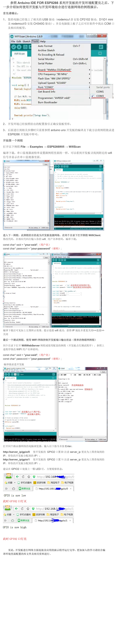Close the gpio/0 page tab
Viewport: 126px width, 644px height.
(71, 489)
